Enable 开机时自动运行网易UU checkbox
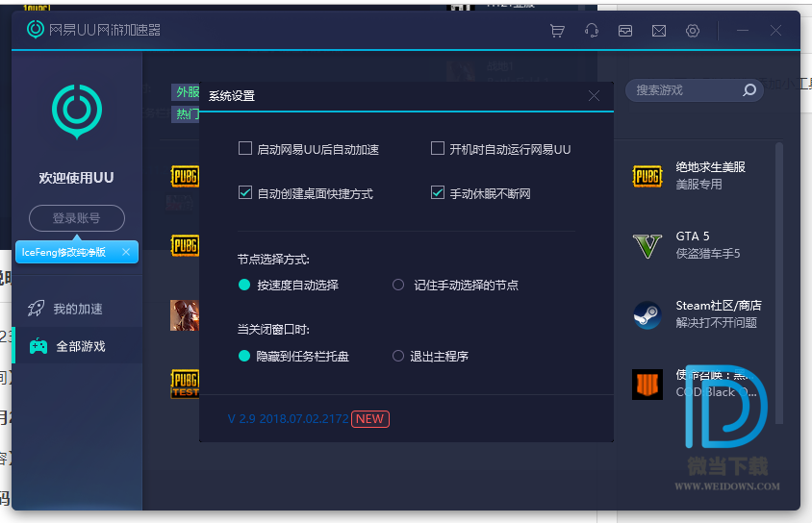This screenshot has height=523, width=812. pyautogui.click(x=438, y=148)
